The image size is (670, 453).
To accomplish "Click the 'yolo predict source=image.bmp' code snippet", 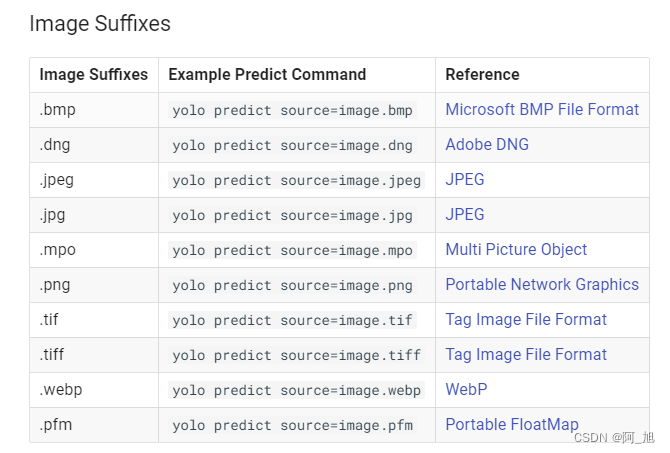I will click(x=292, y=111).
